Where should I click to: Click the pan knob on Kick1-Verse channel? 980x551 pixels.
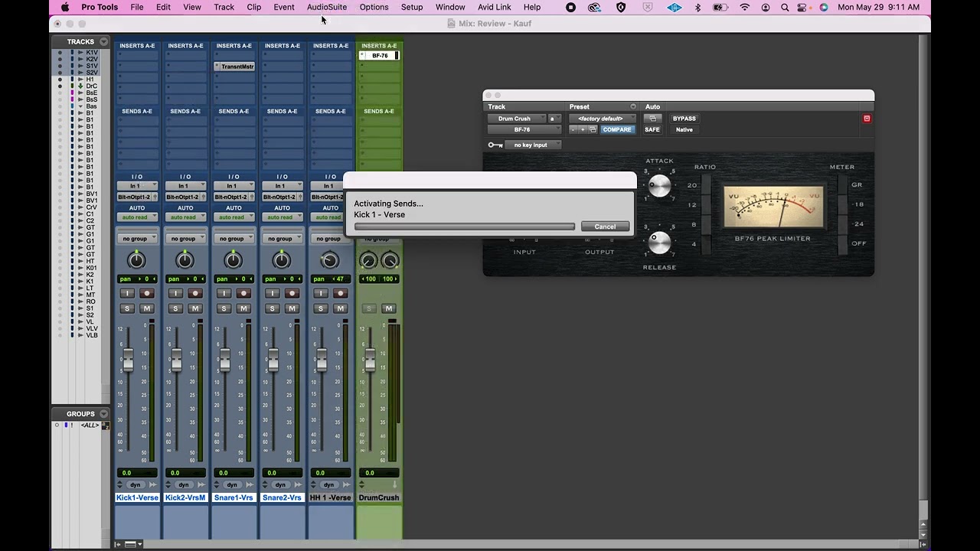(x=136, y=260)
